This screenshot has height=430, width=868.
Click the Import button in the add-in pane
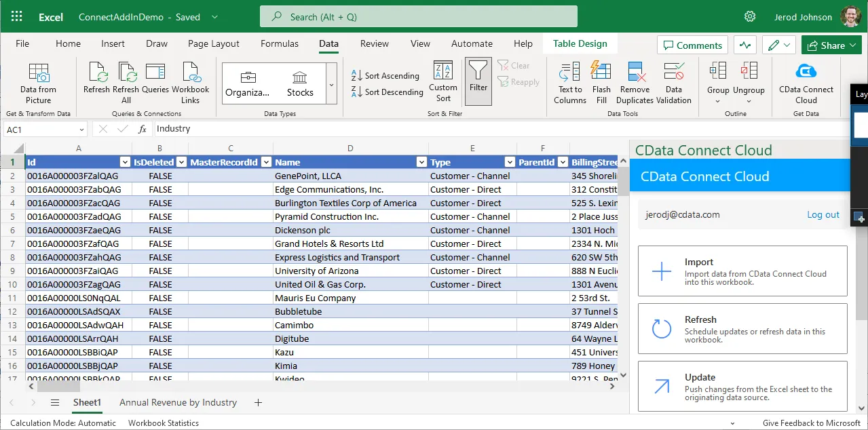pyautogui.click(x=742, y=271)
